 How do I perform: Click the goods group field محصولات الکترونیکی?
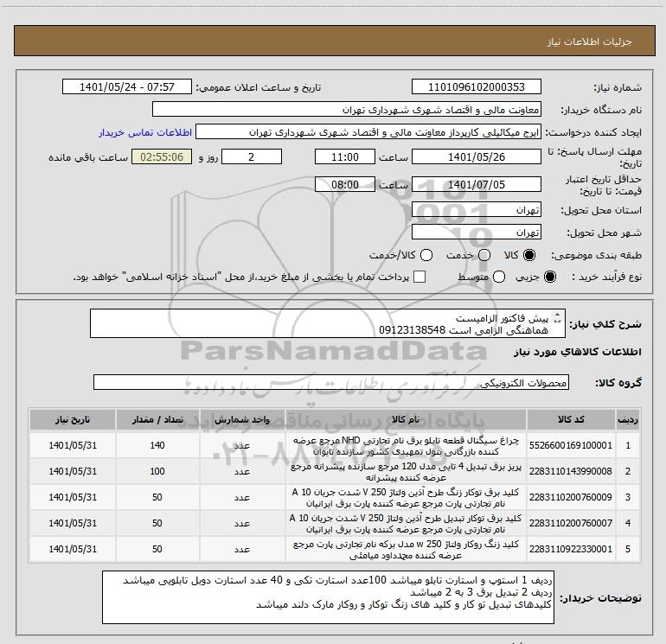pyautogui.click(x=331, y=382)
